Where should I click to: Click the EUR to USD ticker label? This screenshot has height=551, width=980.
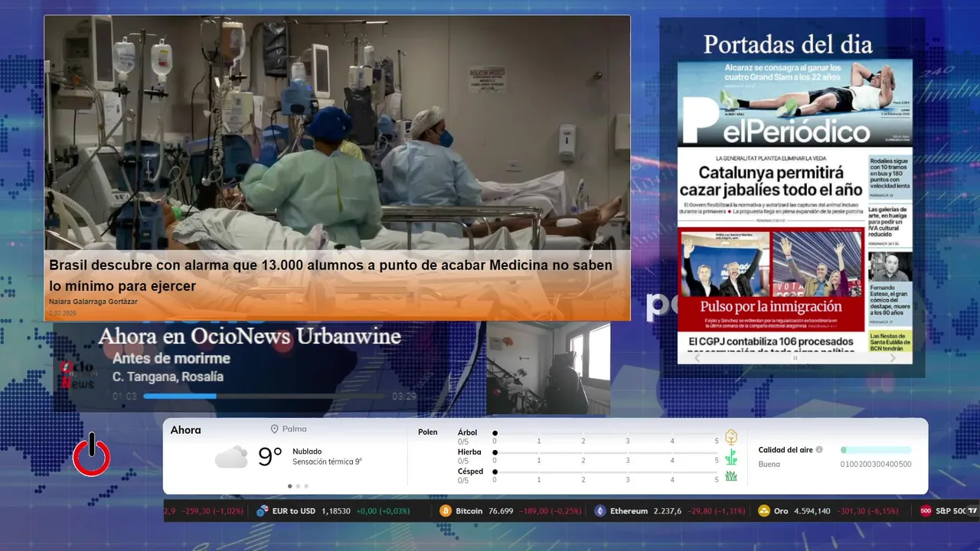click(x=294, y=510)
